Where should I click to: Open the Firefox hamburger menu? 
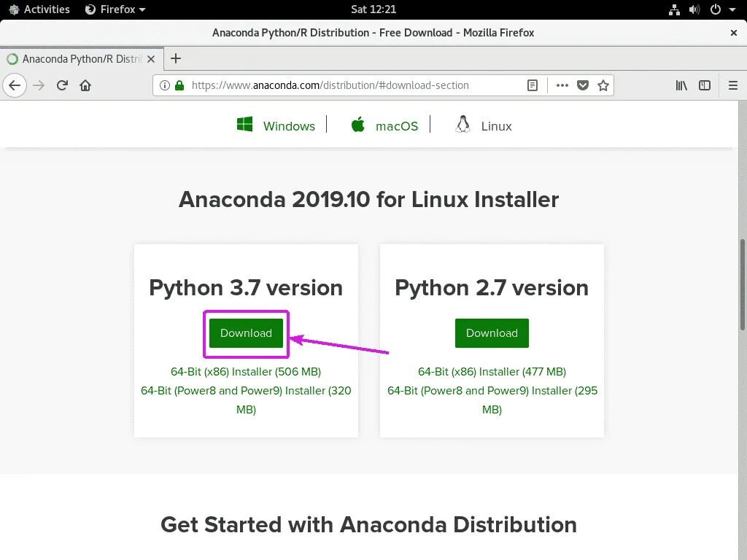click(733, 85)
